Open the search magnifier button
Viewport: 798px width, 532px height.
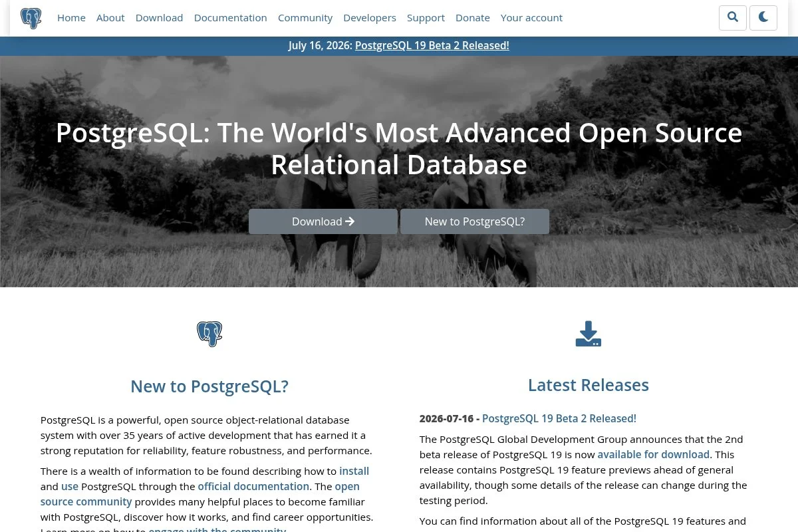pyautogui.click(x=733, y=18)
